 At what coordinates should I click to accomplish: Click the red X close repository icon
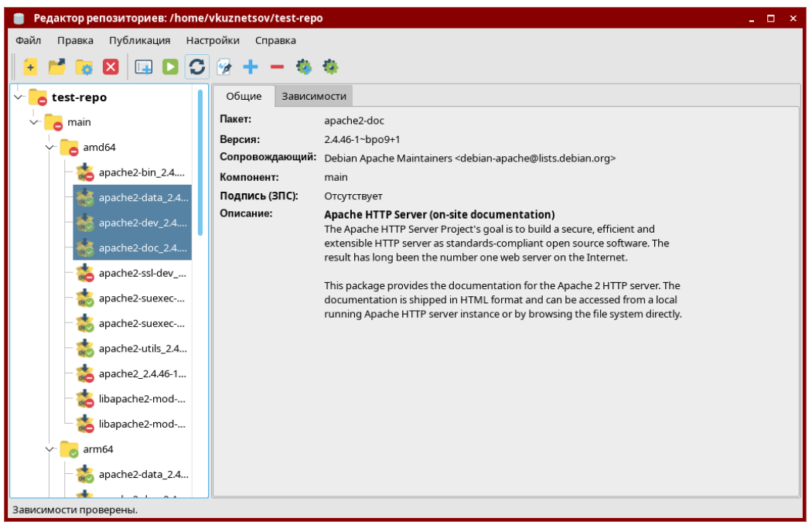(x=111, y=67)
